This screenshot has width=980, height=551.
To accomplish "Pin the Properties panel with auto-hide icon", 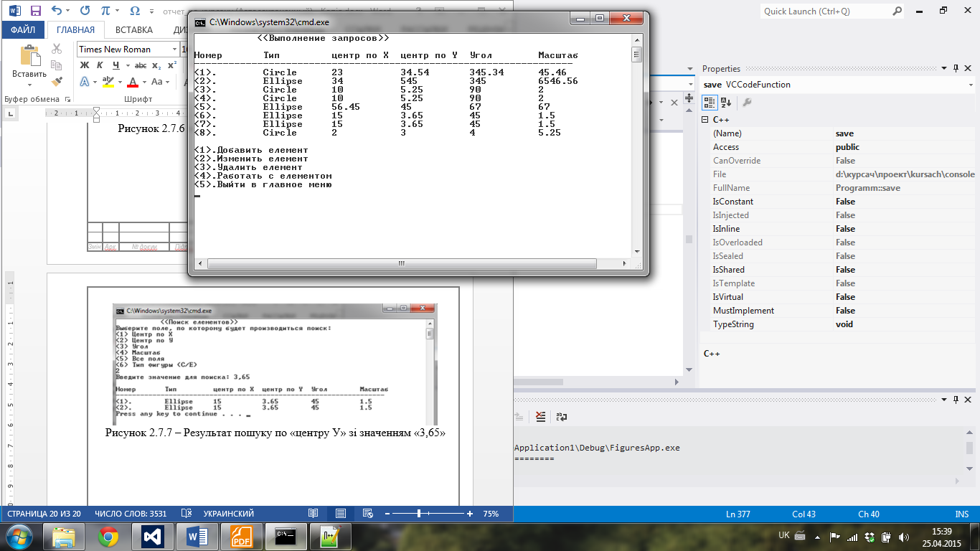I will pos(955,69).
